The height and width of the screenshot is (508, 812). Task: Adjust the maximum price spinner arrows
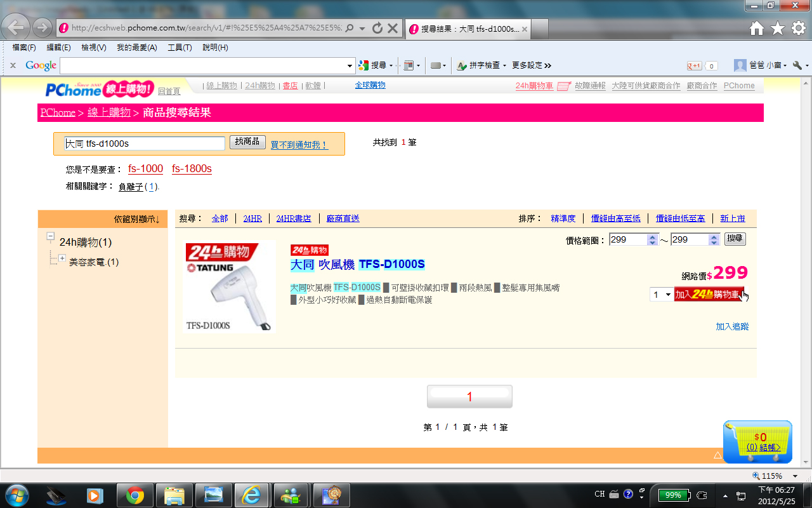tap(714, 239)
